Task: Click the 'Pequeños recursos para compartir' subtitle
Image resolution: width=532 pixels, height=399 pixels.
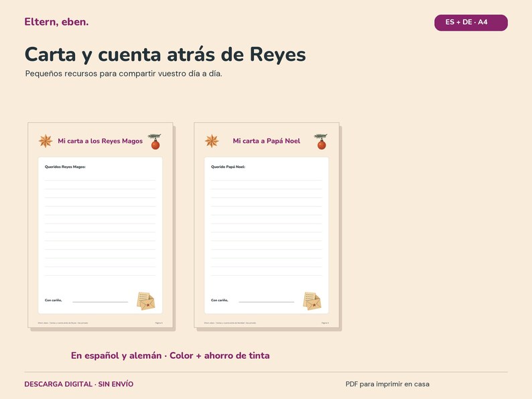Action: pyautogui.click(x=123, y=74)
